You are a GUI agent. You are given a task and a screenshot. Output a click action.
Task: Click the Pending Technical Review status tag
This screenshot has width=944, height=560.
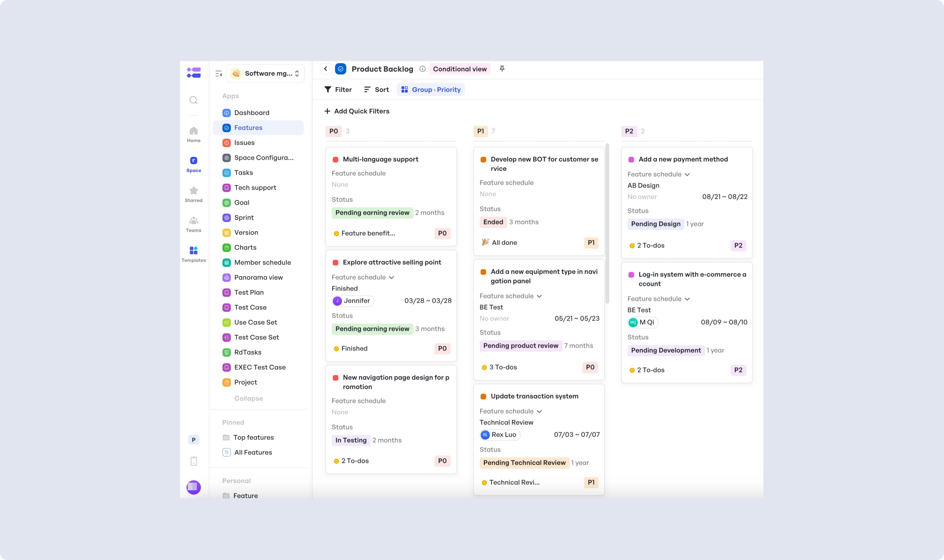click(x=524, y=463)
